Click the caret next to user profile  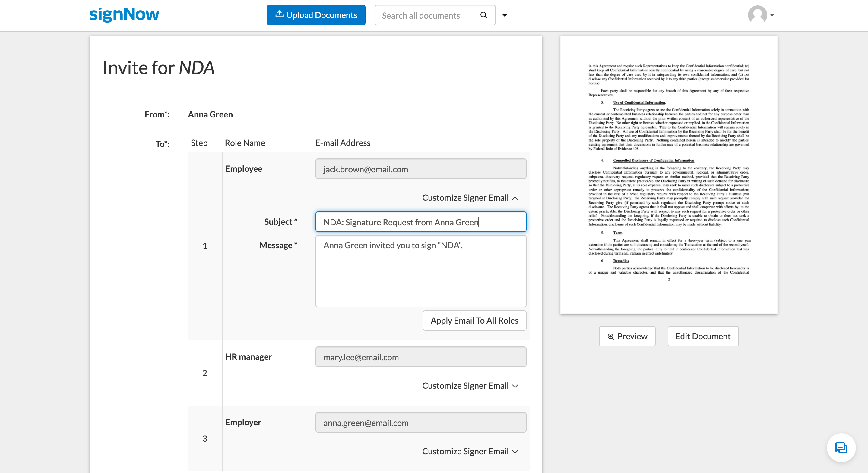click(772, 15)
